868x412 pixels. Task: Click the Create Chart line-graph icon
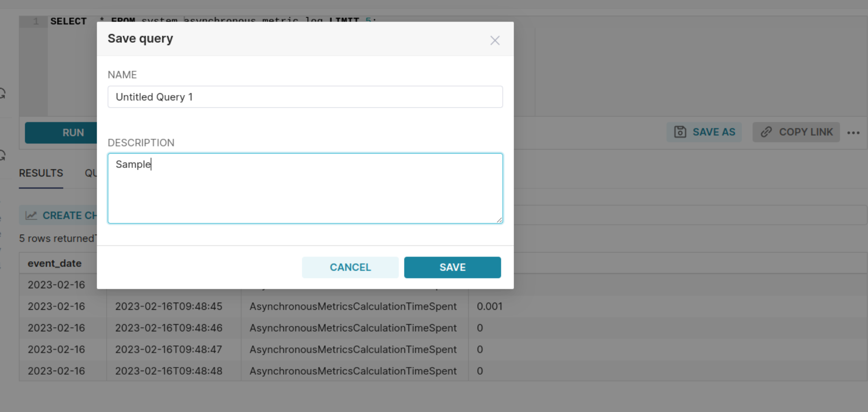[x=31, y=215]
